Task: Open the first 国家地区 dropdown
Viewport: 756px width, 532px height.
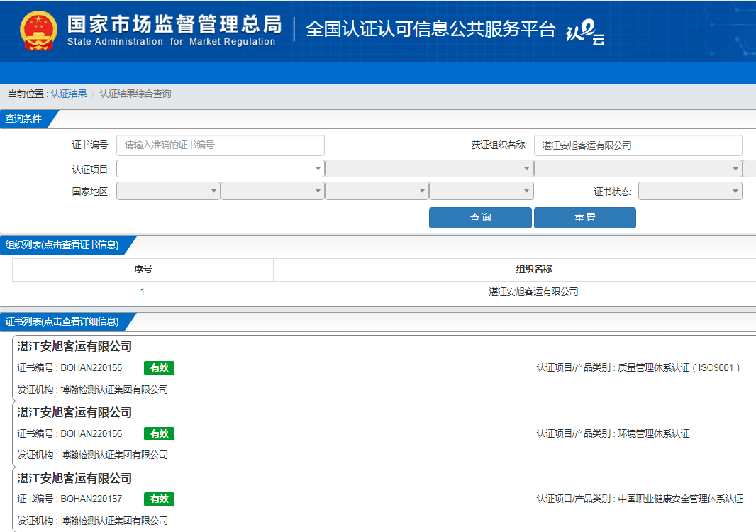Action: [x=168, y=191]
